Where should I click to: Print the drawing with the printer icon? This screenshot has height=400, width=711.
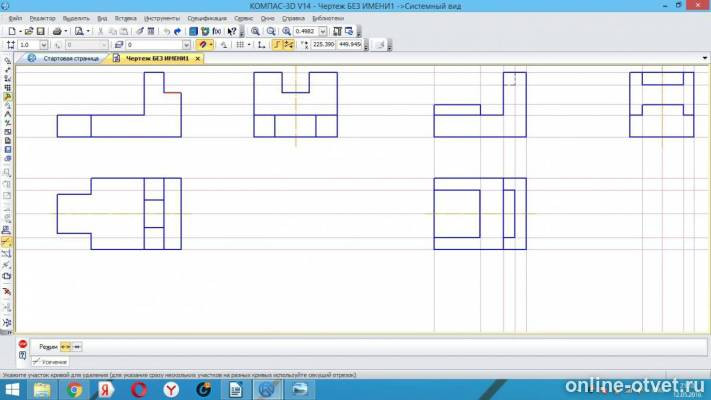pyautogui.click(x=57, y=31)
